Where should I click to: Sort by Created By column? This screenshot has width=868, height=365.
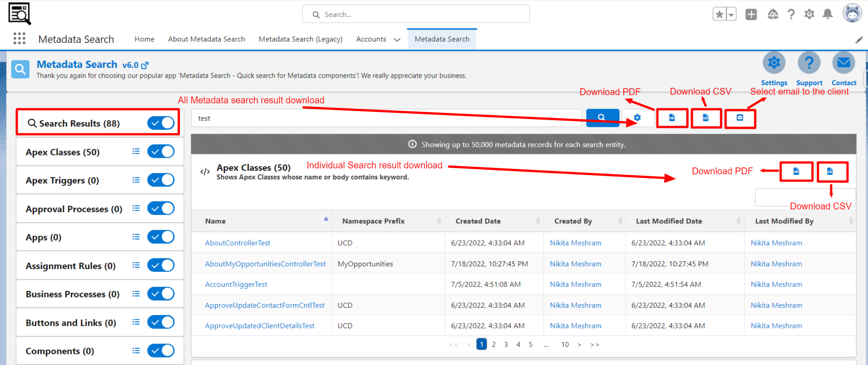[585, 221]
